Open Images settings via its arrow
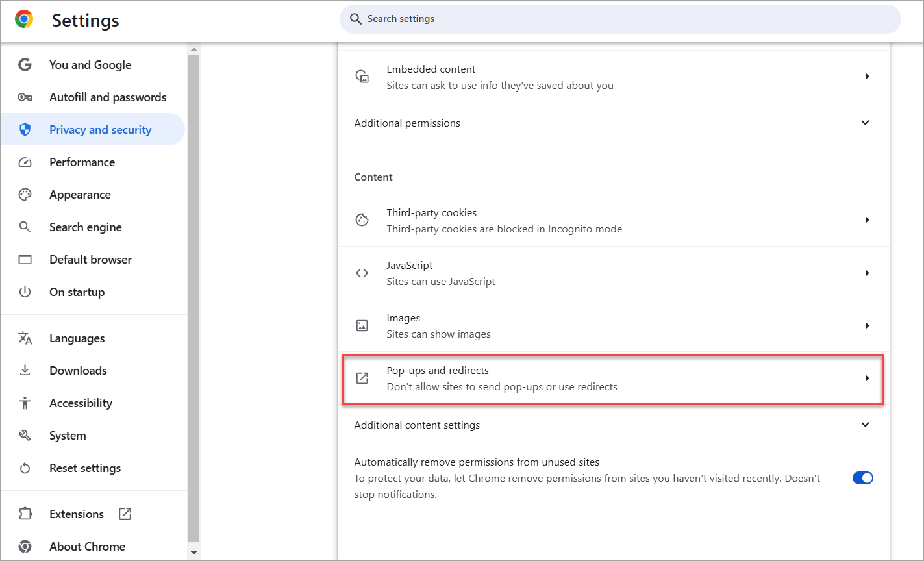924x561 pixels. coord(867,326)
